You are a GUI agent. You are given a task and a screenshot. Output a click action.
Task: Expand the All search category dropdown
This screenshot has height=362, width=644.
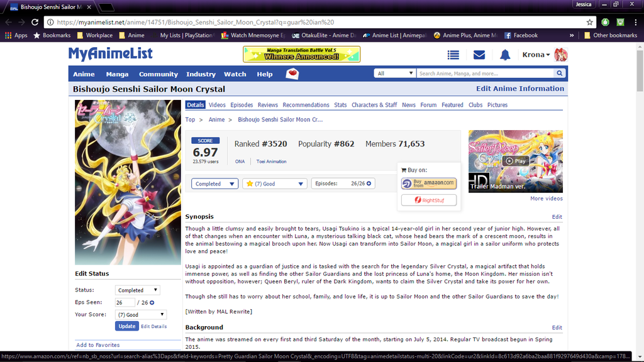pos(395,74)
